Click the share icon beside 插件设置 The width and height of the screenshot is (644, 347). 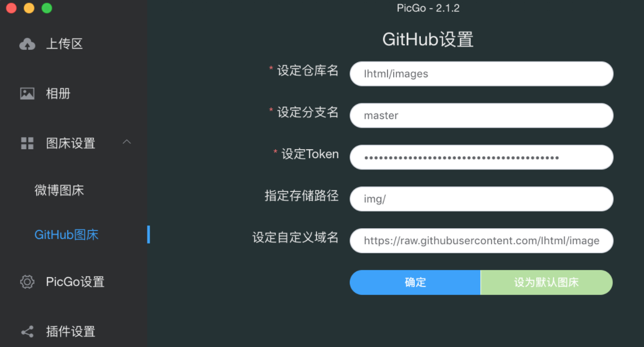(27, 331)
